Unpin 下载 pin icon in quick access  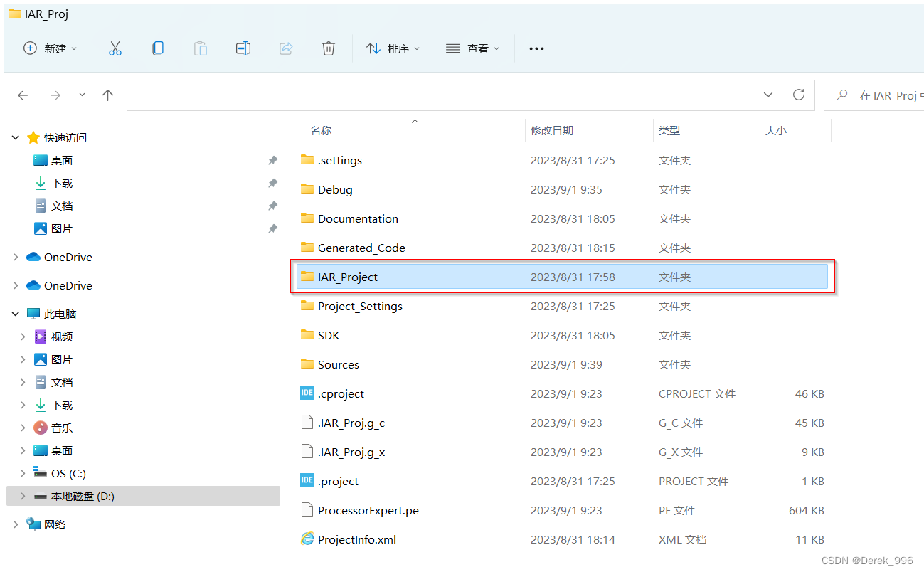(x=272, y=184)
